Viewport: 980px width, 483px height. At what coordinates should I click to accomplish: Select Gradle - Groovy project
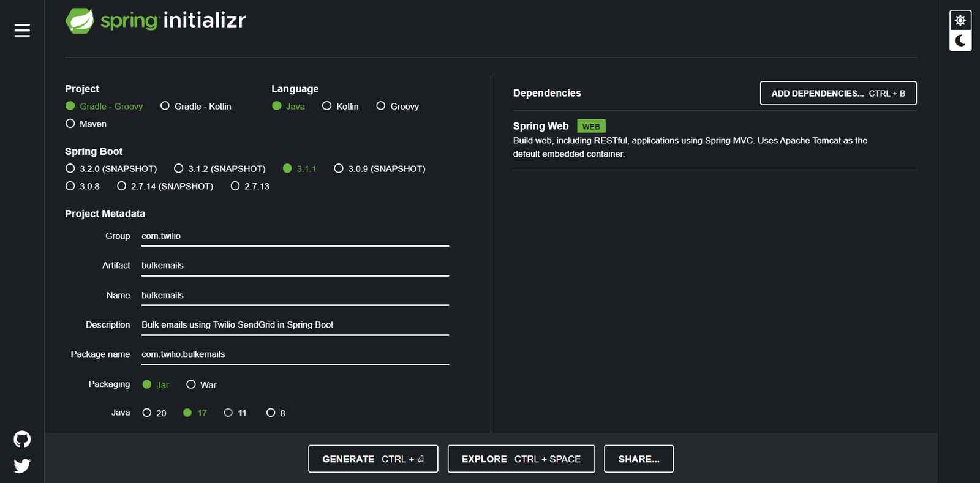click(x=104, y=106)
